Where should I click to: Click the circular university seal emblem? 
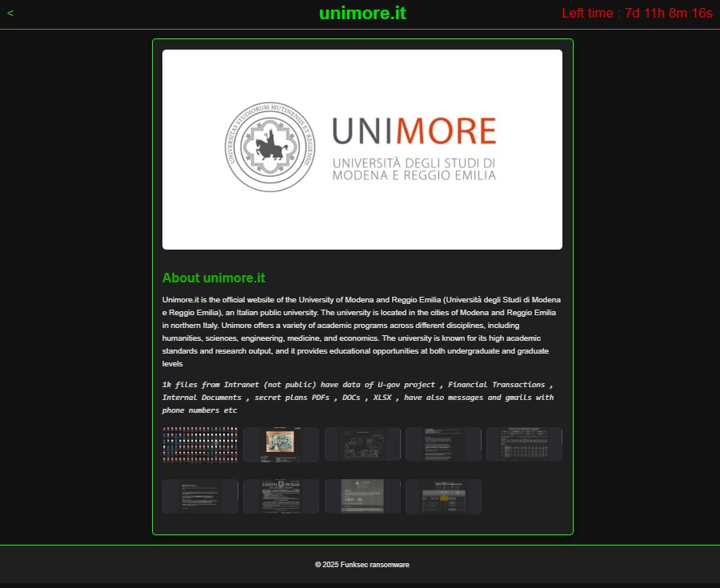tap(270, 146)
